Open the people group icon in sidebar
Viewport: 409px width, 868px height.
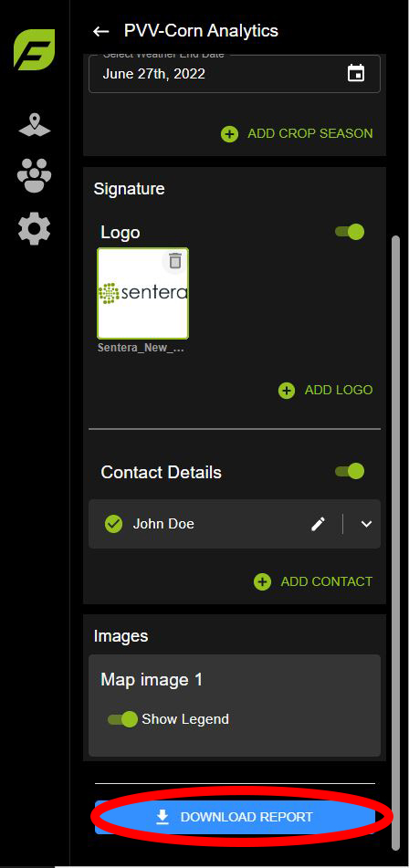(35, 175)
